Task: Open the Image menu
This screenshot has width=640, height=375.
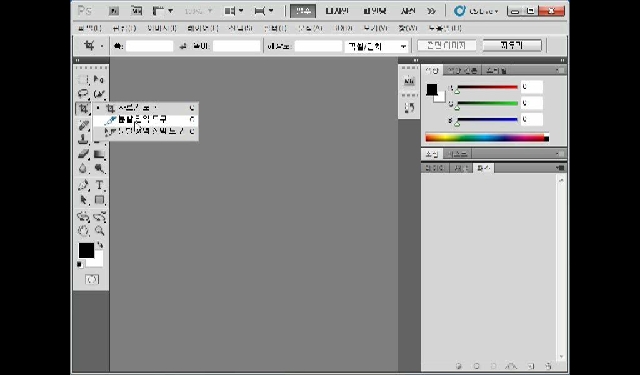Action: click(162, 28)
